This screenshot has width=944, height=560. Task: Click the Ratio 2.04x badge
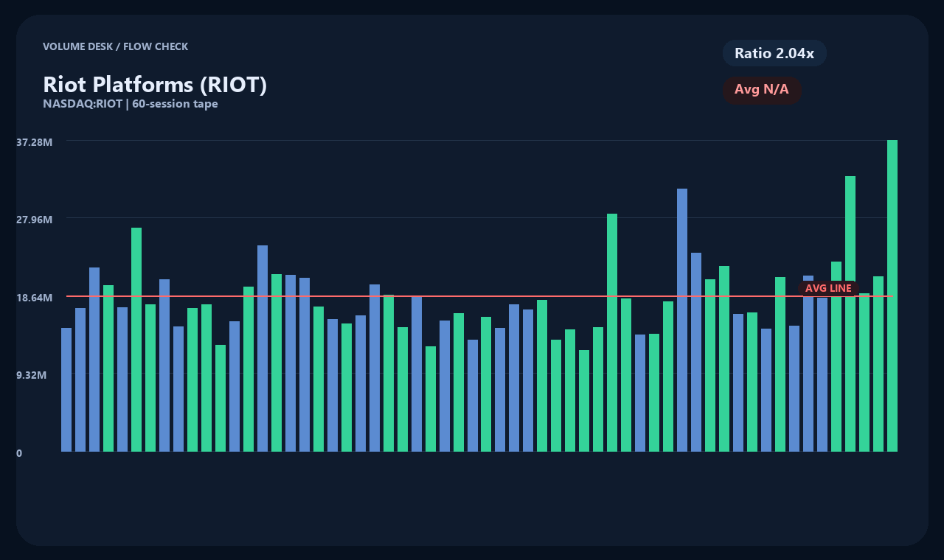774,53
